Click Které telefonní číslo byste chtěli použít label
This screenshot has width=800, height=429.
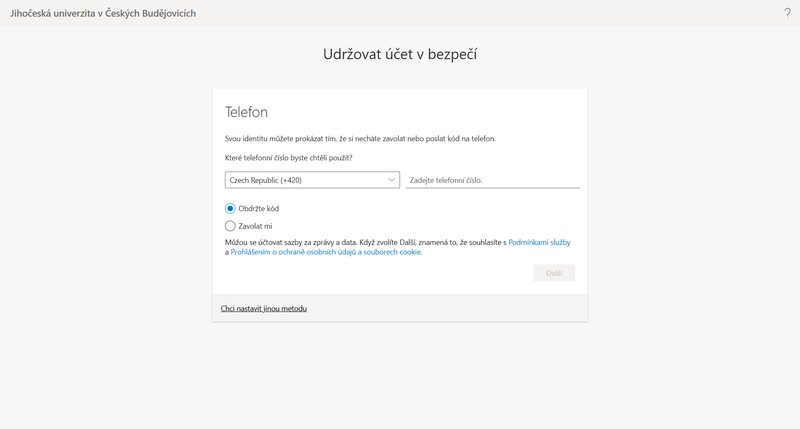tap(289, 158)
